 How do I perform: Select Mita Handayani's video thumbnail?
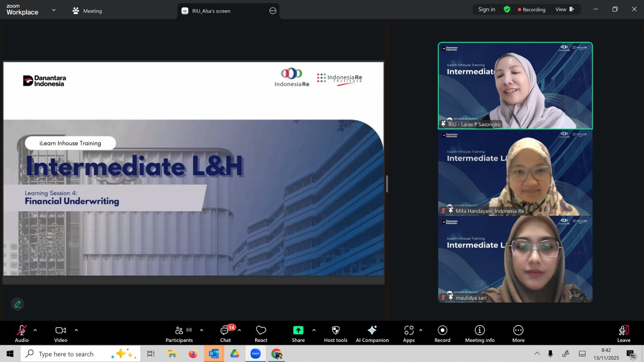point(515,173)
